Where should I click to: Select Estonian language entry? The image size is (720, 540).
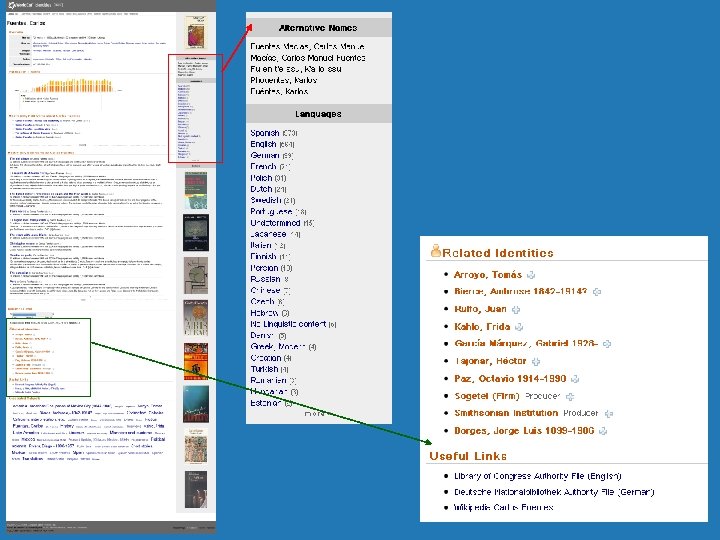pyautogui.click(x=266, y=403)
